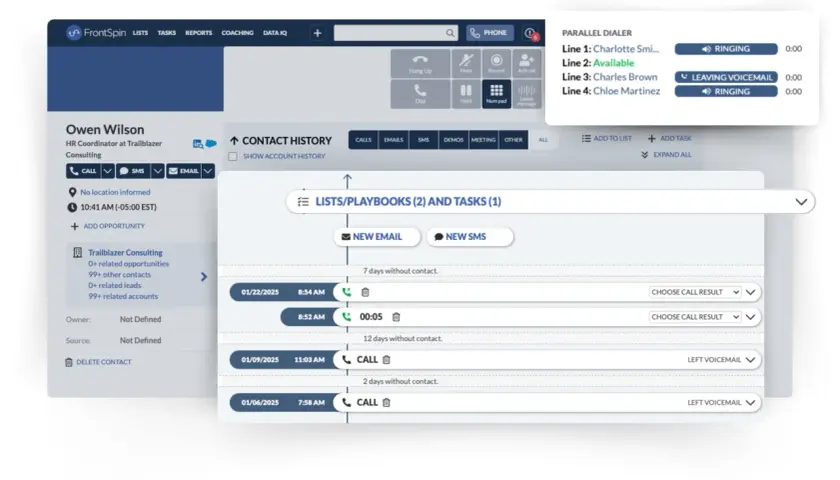Open the Reports menu
The width and height of the screenshot is (840, 480).
tap(199, 33)
